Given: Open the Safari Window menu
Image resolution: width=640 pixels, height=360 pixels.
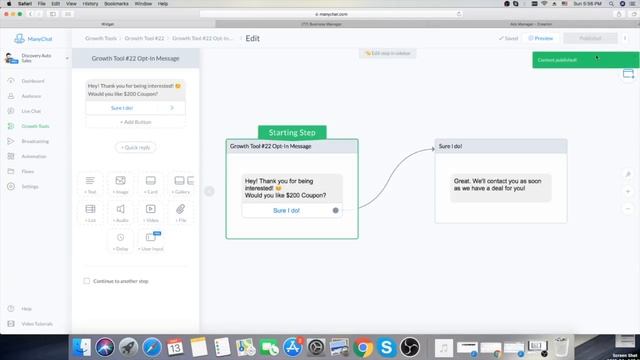Looking at the screenshot, I should coord(143,4).
